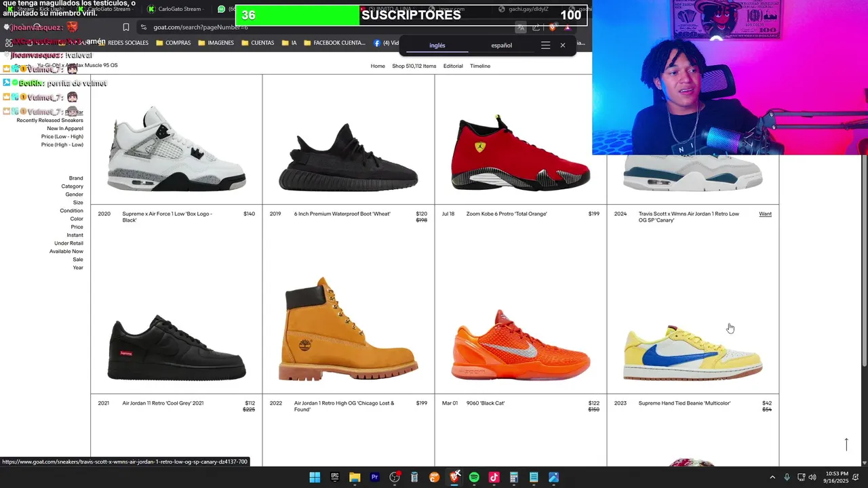Expand the Condition filter
The height and width of the screenshot is (488, 868).
click(x=71, y=211)
